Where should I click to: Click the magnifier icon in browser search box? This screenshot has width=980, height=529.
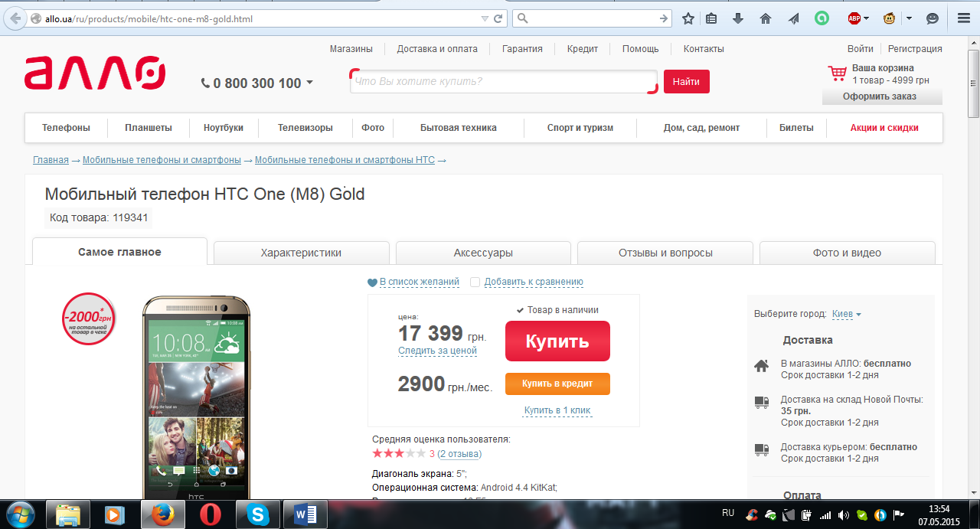click(522, 18)
